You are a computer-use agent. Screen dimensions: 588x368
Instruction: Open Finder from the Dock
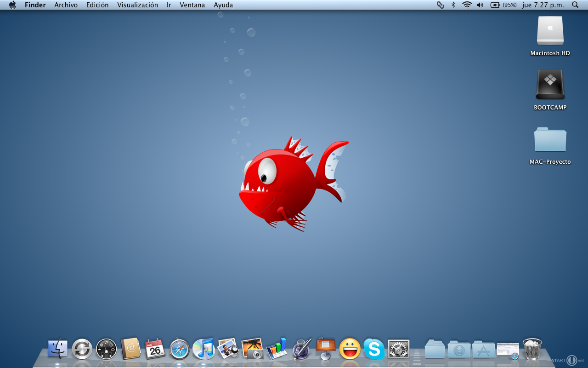point(58,349)
